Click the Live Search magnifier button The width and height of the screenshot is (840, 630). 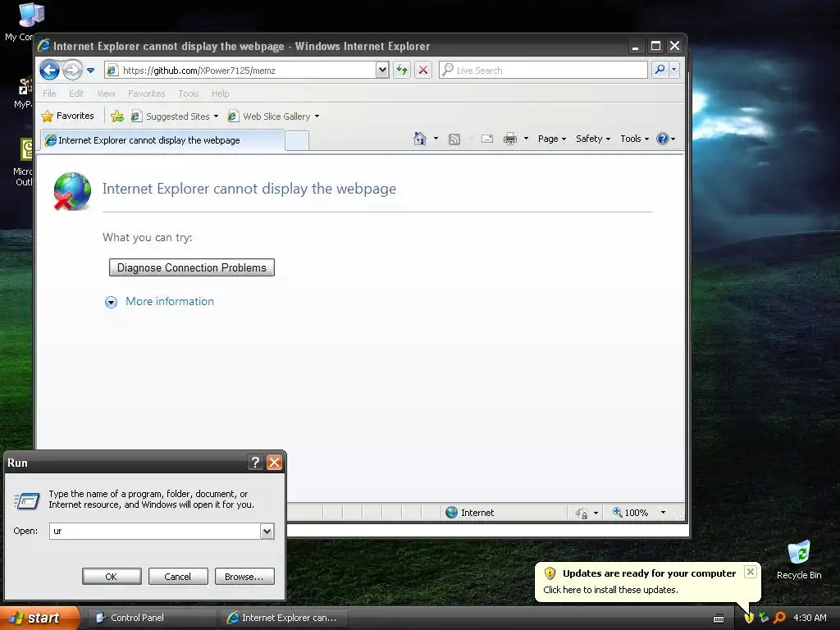(x=660, y=70)
